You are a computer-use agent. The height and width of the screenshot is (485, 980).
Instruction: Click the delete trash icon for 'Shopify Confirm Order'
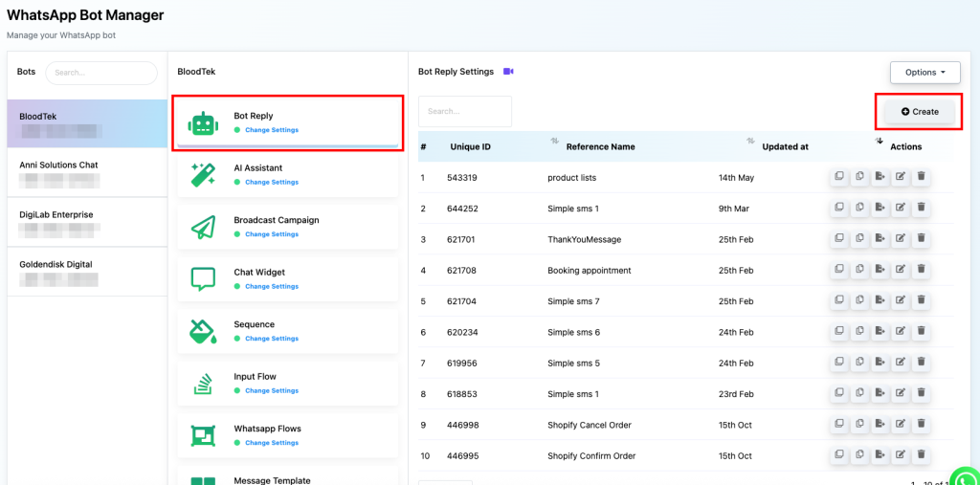point(921,455)
